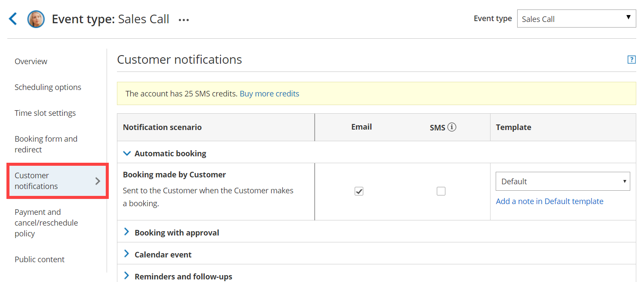Expand the Calendar event section
This screenshot has height=282, width=644.
(126, 254)
